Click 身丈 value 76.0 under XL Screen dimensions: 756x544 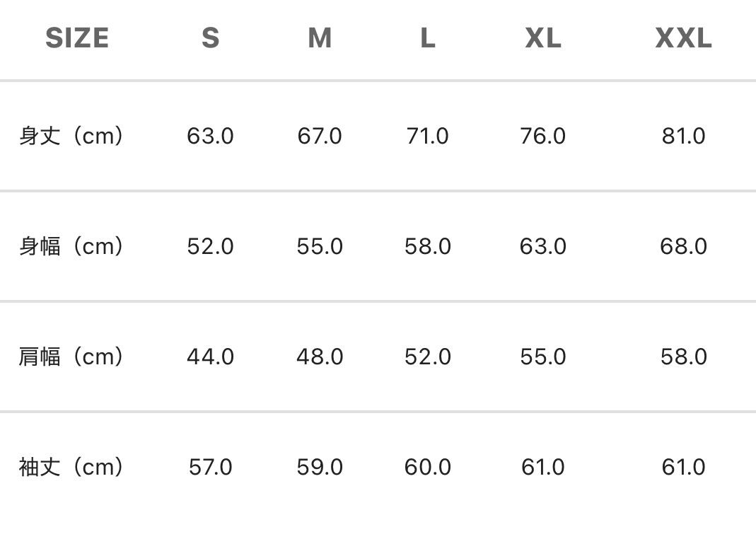tap(543, 136)
